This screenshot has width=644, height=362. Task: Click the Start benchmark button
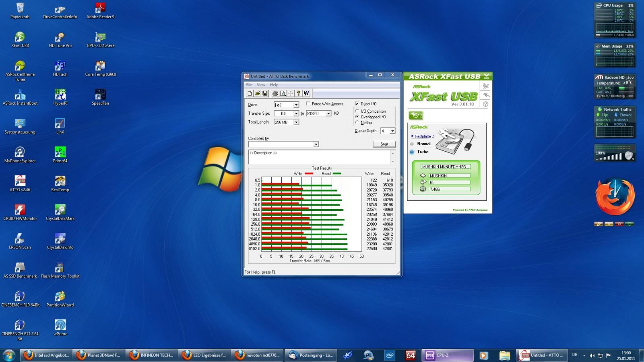[384, 144]
